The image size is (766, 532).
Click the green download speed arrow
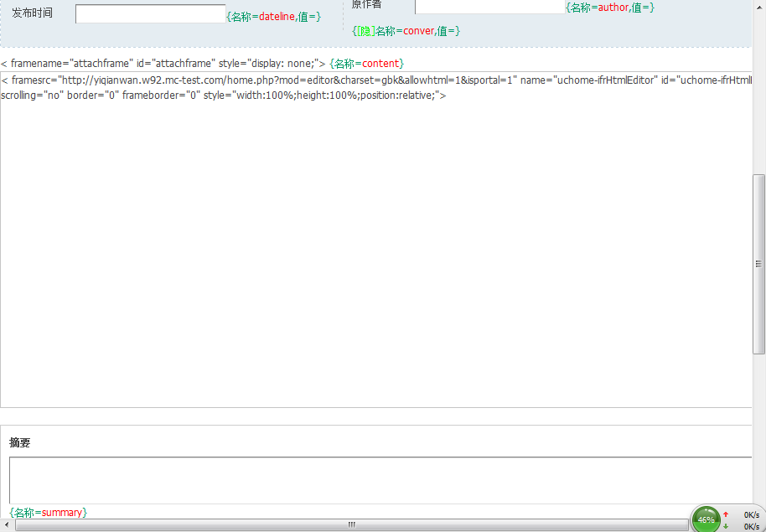point(726,526)
